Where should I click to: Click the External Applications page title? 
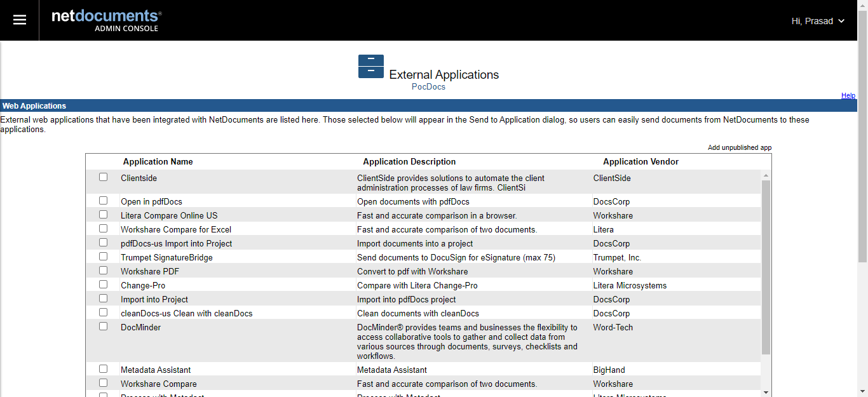point(444,75)
